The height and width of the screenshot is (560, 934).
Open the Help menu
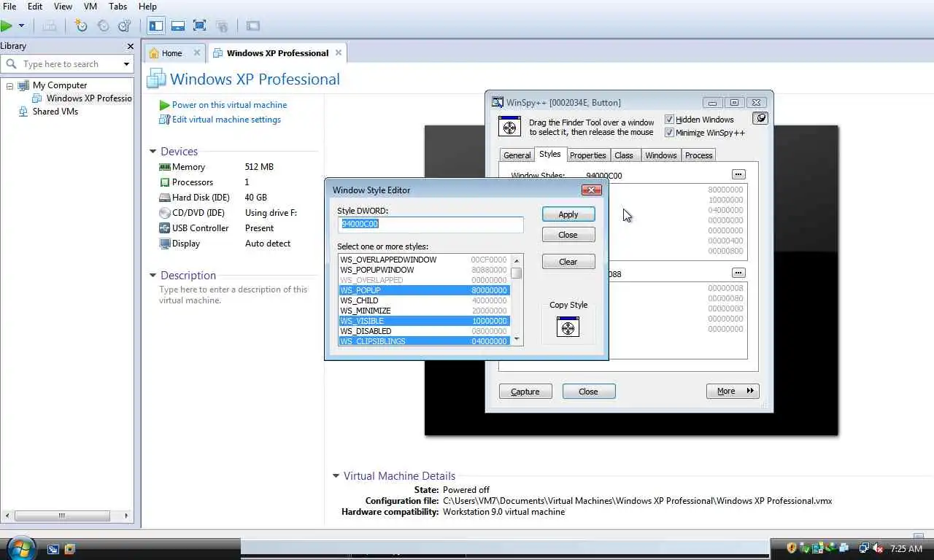pos(147,7)
